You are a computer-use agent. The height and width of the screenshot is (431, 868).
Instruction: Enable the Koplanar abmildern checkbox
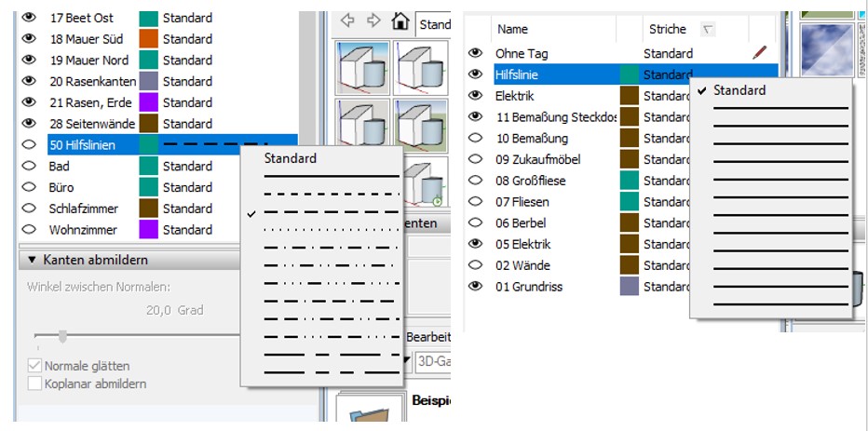(x=35, y=384)
